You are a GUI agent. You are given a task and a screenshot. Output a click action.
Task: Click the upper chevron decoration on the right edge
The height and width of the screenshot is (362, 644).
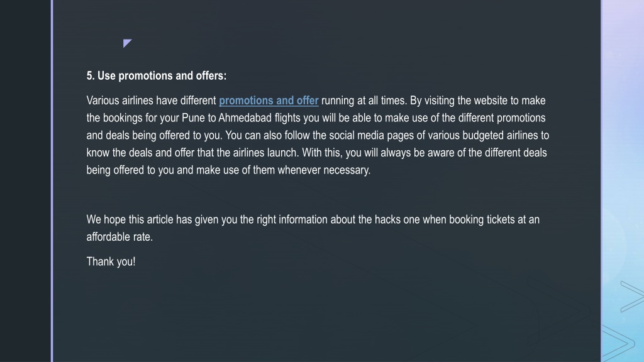tap(632, 297)
